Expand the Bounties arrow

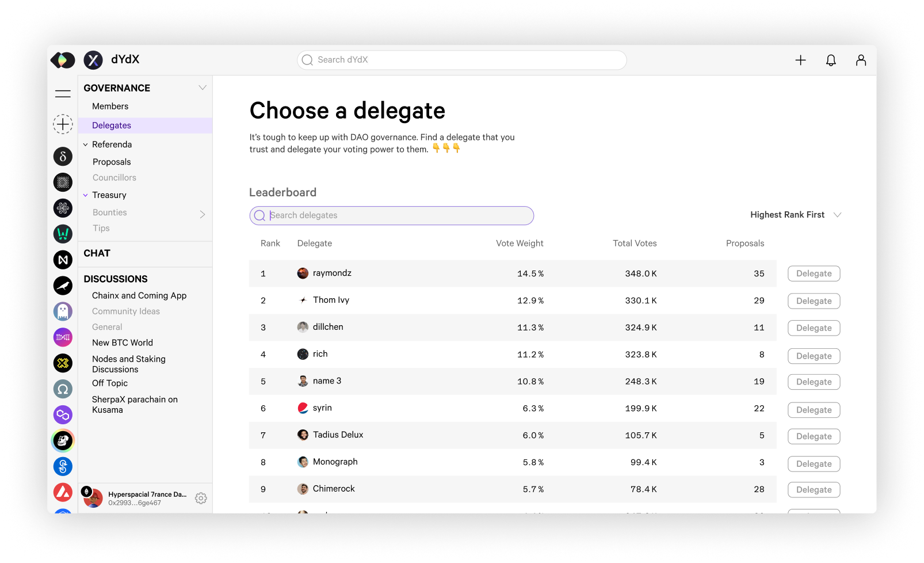click(203, 214)
